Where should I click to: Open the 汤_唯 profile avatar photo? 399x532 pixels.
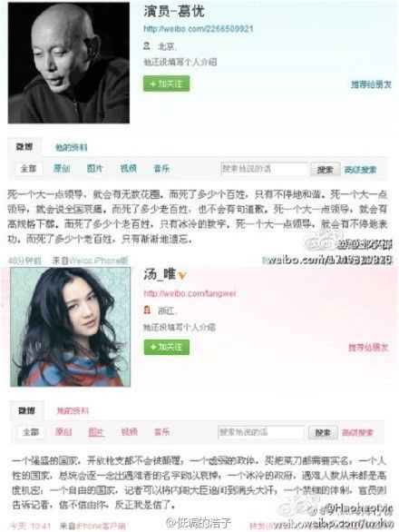(71, 327)
